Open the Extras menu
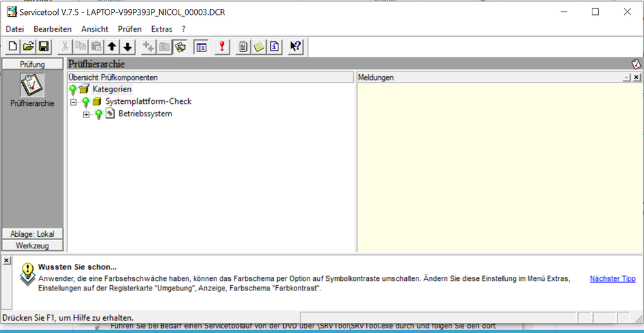This screenshot has height=333, width=644. pyautogui.click(x=162, y=29)
